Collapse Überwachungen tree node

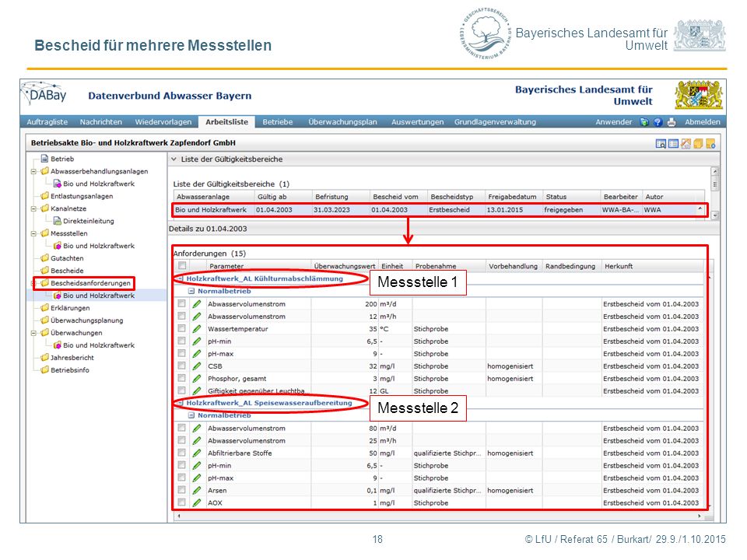point(33,333)
